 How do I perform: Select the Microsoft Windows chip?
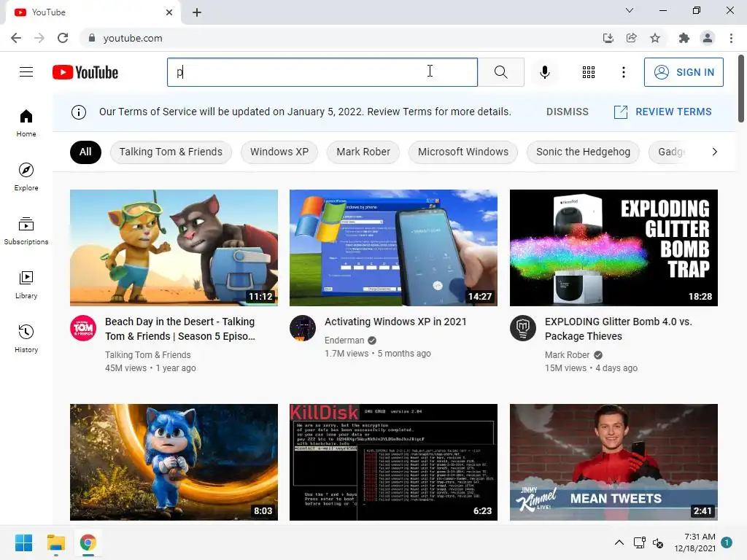pos(463,152)
